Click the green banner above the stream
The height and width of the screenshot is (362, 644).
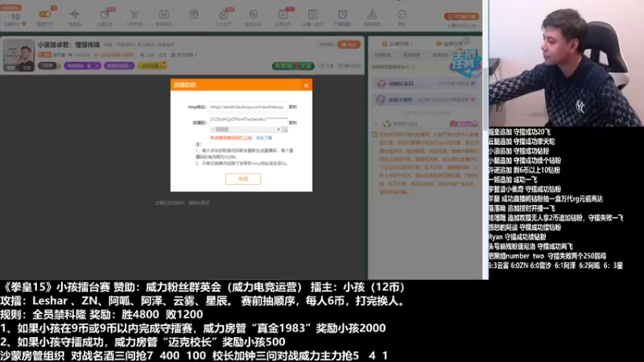pyautogui.click(x=293, y=66)
